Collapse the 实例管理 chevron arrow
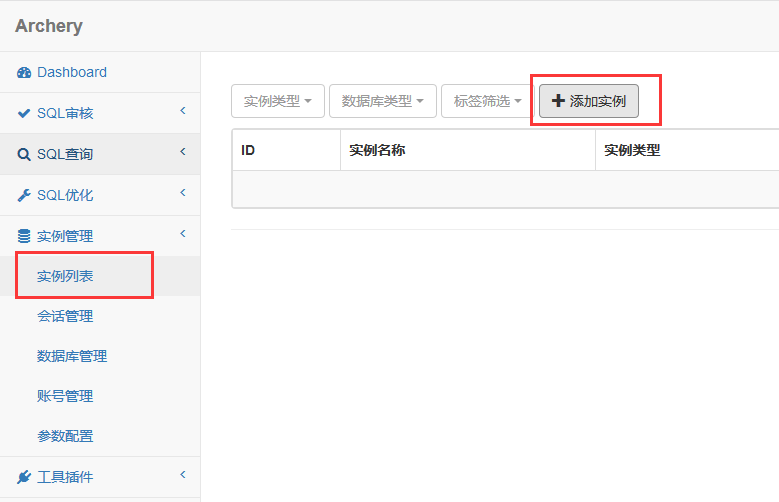The height and width of the screenshot is (502, 779). pyautogui.click(x=183, y=233)
